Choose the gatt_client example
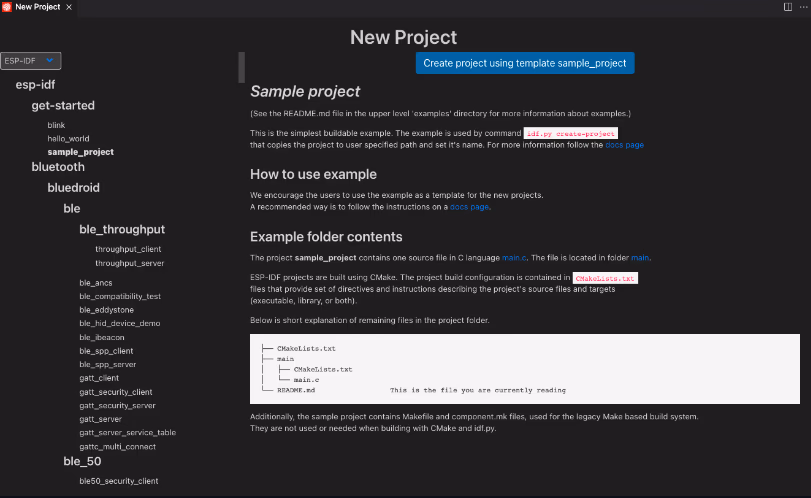Screen dimensions: 811x498 [99, 378]
